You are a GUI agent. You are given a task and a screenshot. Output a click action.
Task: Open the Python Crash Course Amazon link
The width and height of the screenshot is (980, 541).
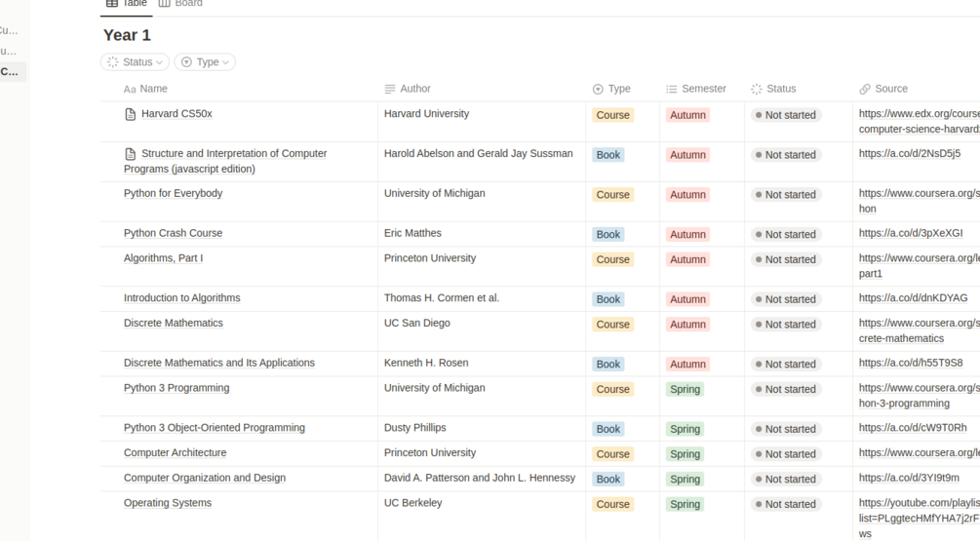point(910,234)
